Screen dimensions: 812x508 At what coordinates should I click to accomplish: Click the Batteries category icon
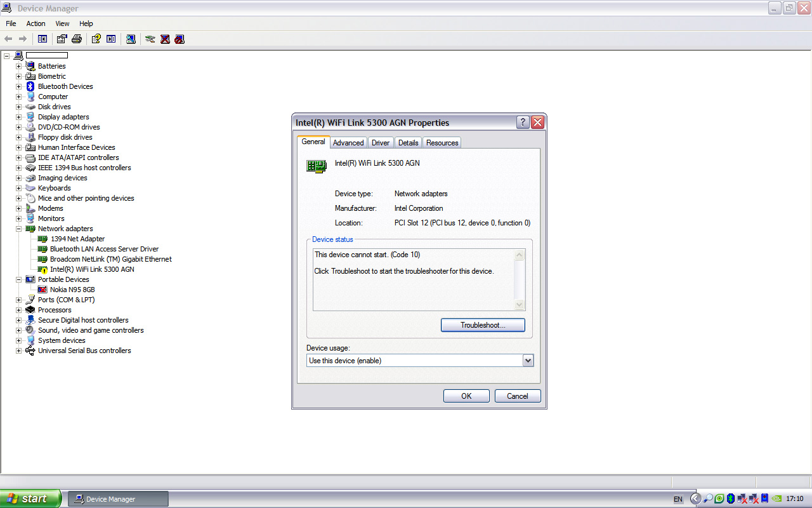pos(30,66)
